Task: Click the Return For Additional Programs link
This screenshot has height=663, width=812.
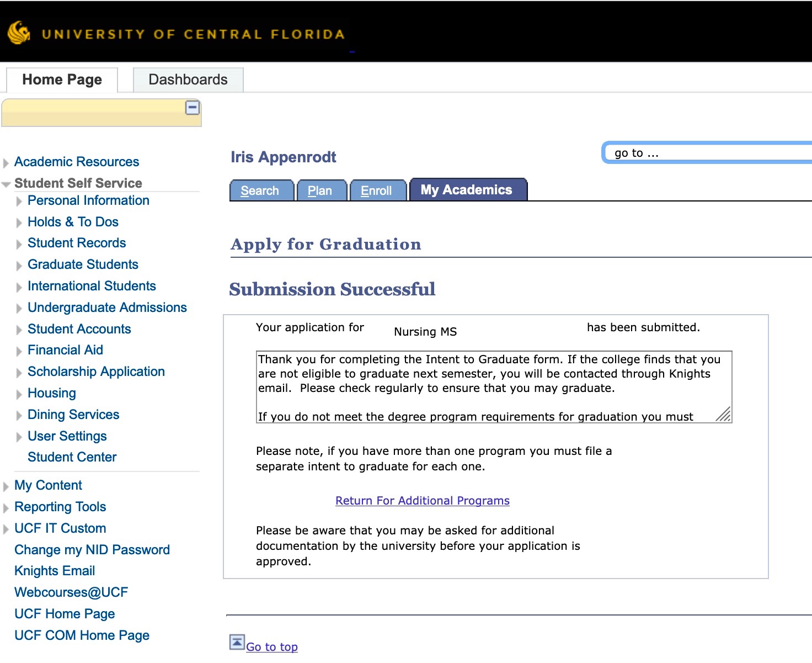Action: click(x=422, y=501)
